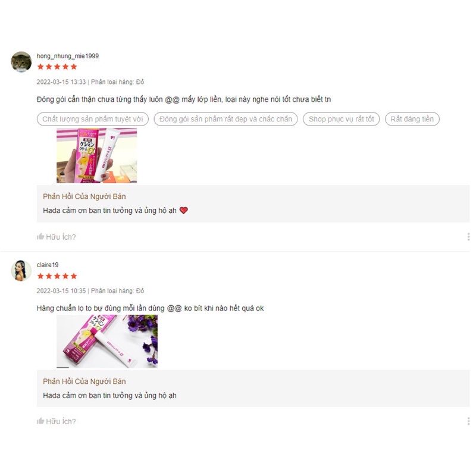The height and width of the screenshot is (476, 476).
Task: Open the first review's product photo thumbnail
Action: point(96,155)
